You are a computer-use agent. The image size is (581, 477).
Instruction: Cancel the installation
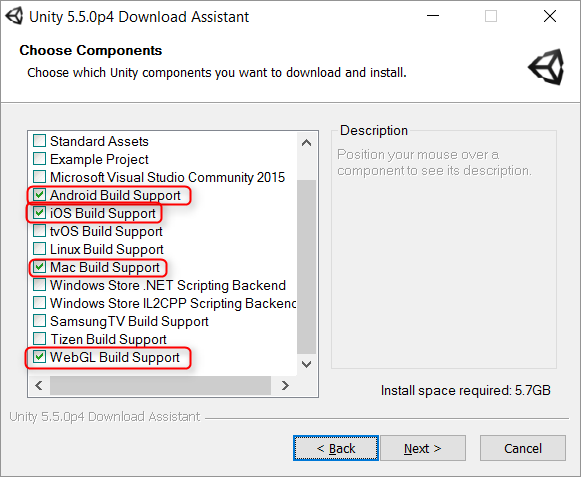click(x=523, y=448)
